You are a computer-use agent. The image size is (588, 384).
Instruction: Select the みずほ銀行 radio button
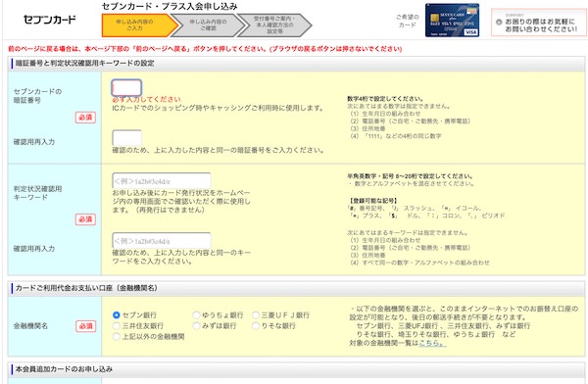point(196,326)
